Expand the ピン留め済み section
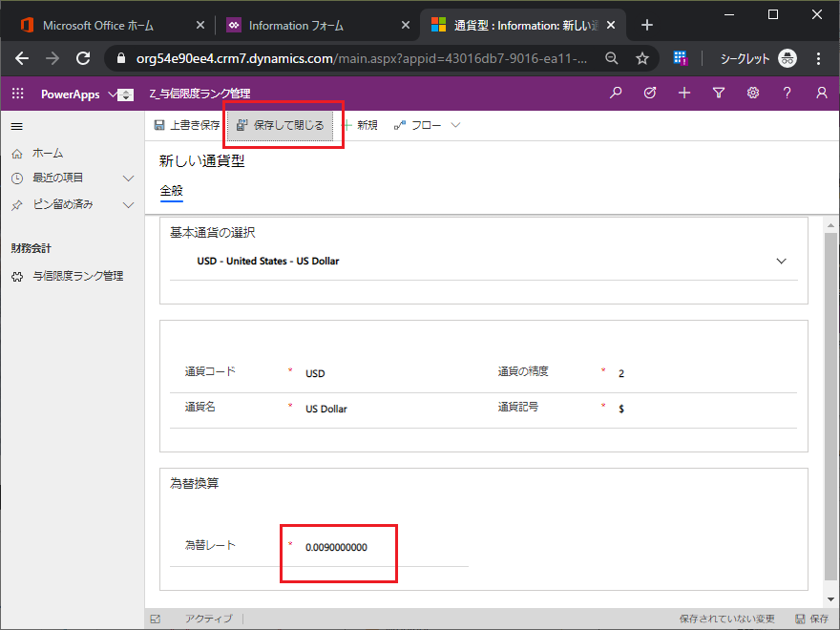Screen dimensions: 840x630 point(128,204)
